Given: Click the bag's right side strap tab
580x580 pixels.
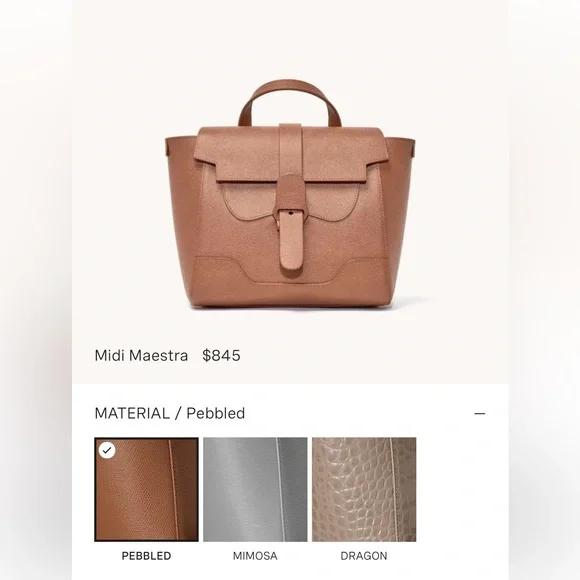Looking at the screenshot, I should 413,147.
